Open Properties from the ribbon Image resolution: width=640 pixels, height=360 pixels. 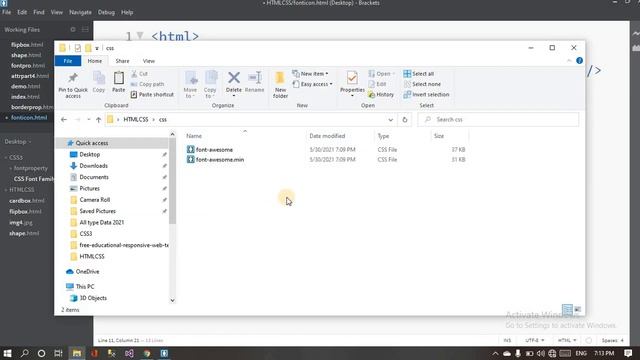tap(352, 84)
